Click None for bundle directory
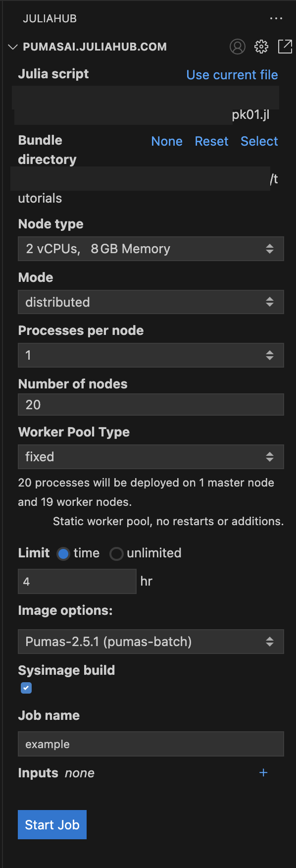The width and height of the screenshot is (296, 868). 167,141
